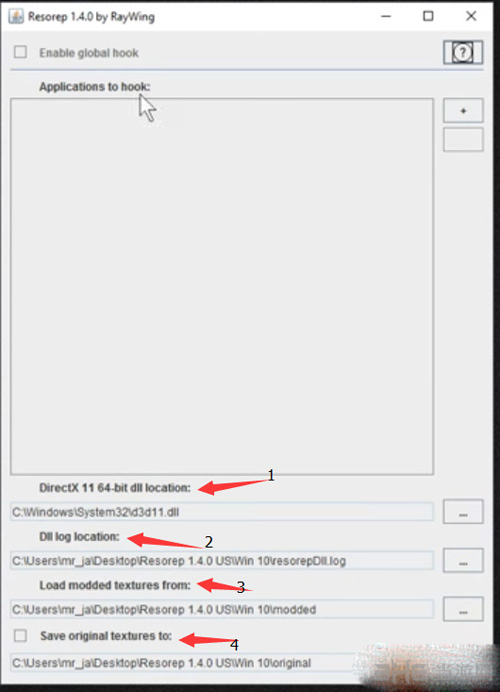Viewport: 500px width, 692px height.
Task: Minimize the Resorep window
Action: point(386,16)
